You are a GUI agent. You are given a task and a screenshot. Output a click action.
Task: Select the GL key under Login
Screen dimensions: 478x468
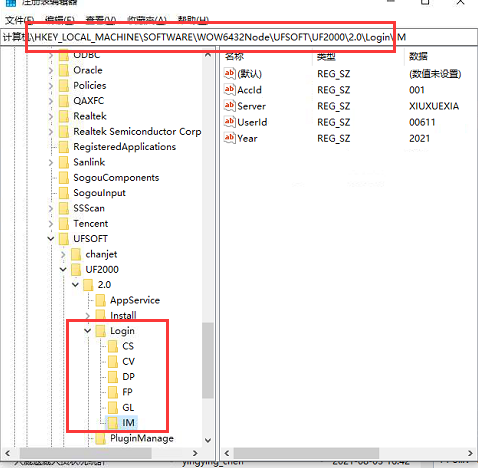(x=128, y=407)
